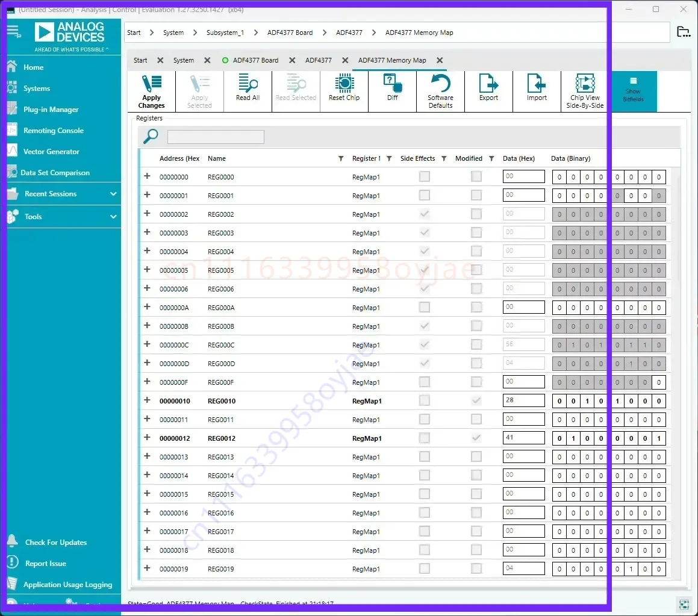Click the register search text field
The image size is (698, 616).
(x=216, y=137)
